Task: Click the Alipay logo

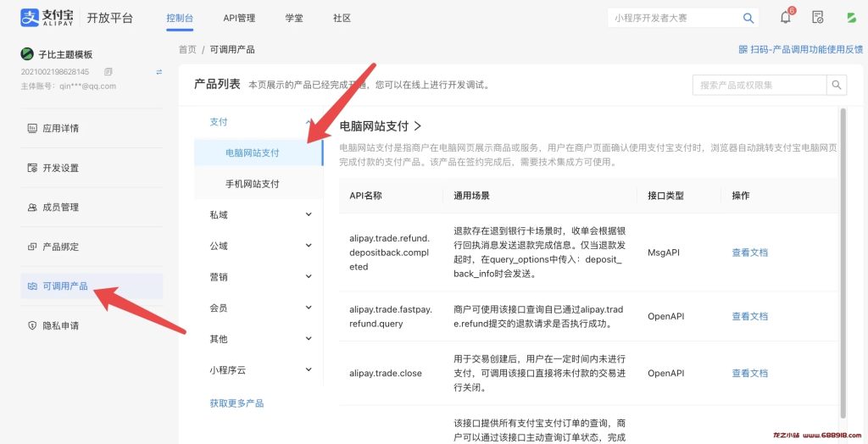Action: pos(47,18)
